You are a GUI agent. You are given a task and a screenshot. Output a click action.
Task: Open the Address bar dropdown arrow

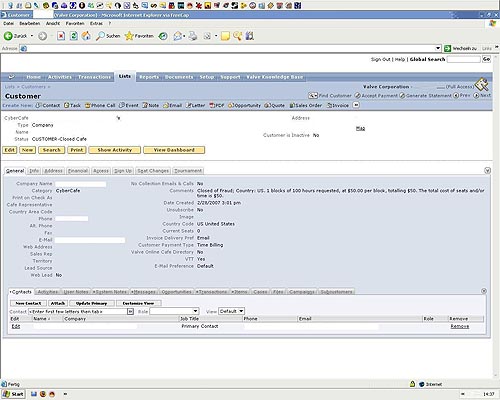[438, 48]
